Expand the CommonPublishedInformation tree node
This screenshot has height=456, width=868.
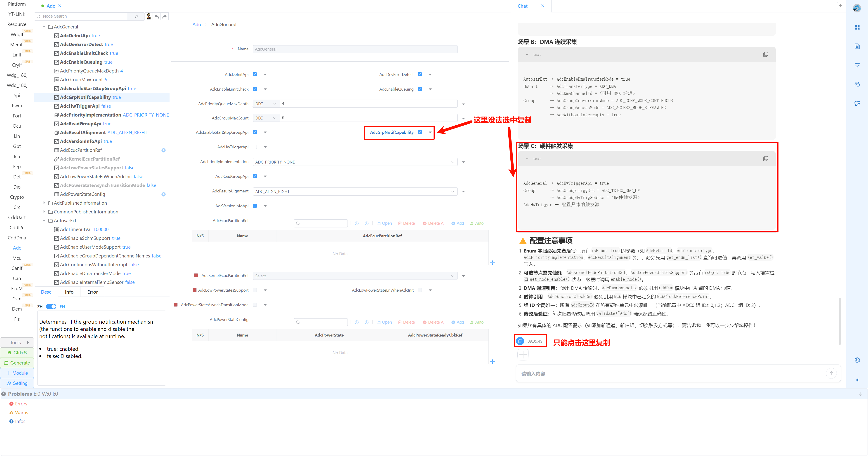[x=44, y=212]
